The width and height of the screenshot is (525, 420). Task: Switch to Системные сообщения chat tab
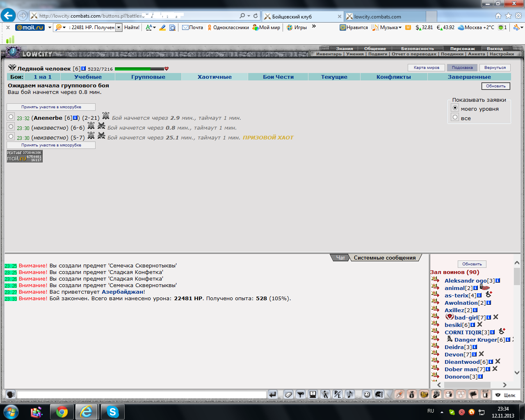point(385,258)
